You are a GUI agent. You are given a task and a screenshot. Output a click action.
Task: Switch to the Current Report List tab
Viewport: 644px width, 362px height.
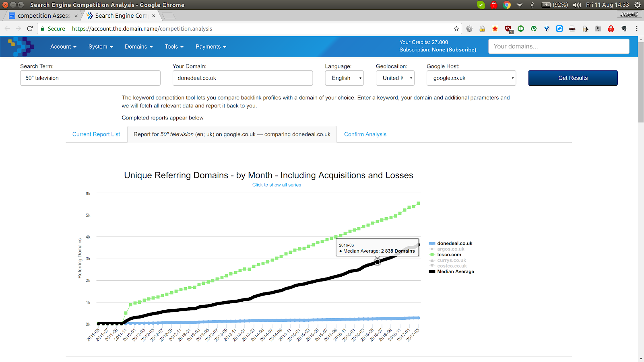96,134
